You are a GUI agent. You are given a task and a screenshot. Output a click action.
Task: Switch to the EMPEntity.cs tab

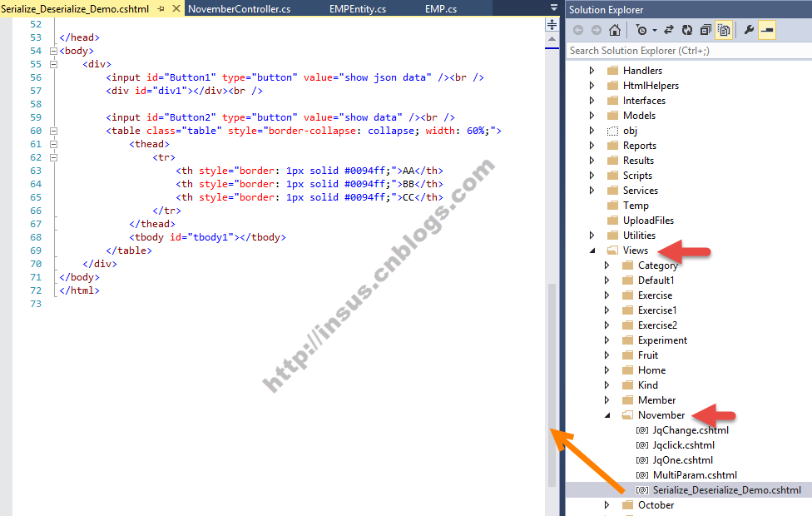357,9
